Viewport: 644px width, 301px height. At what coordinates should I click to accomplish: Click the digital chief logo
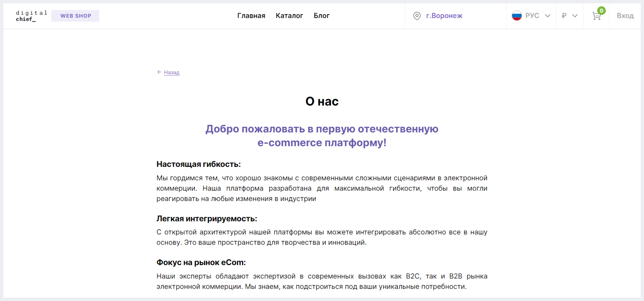point(31,16)
